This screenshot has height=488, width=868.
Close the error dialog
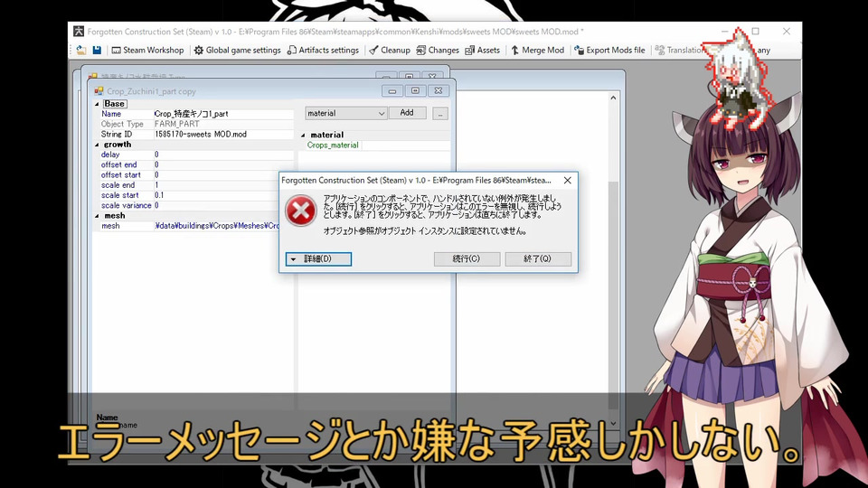click(x=568, y=181)
